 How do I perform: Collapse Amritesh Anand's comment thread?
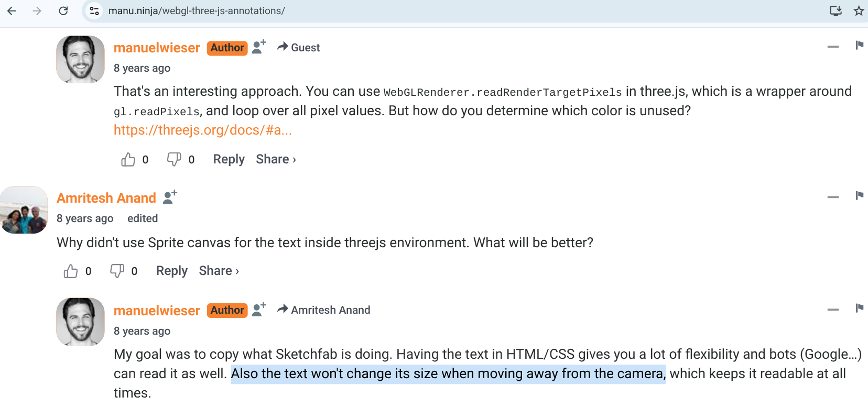pos(833,197)
